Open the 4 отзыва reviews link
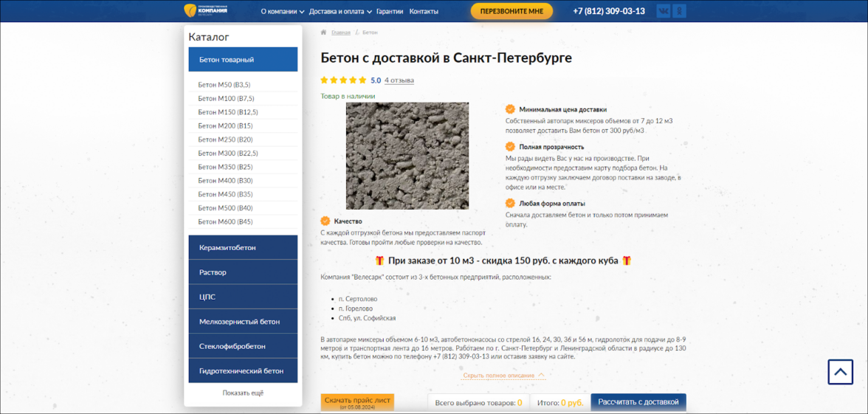Image resolution: width=868 pixels, height=414 pixels. click(x=399, y=80)
